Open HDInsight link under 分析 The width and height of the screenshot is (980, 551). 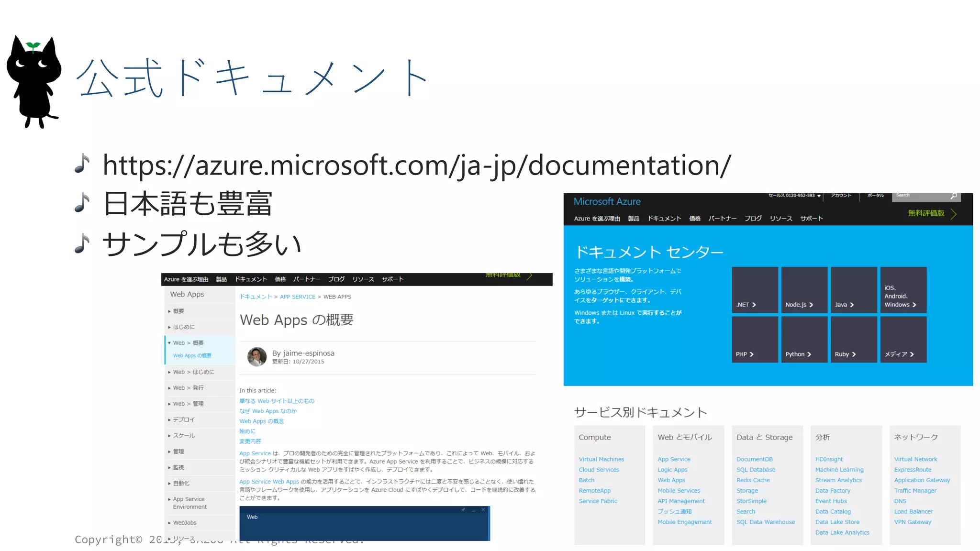click(829, 459)
